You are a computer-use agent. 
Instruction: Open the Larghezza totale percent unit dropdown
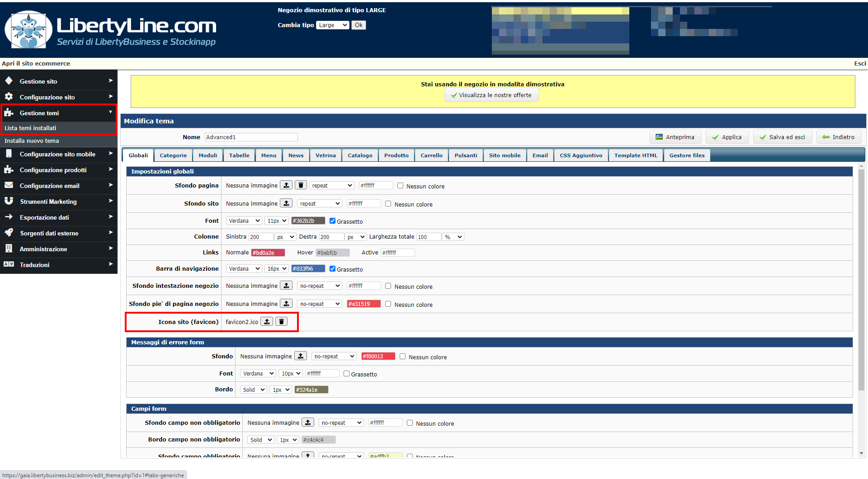pyautogui.click(x=453, y=237)
